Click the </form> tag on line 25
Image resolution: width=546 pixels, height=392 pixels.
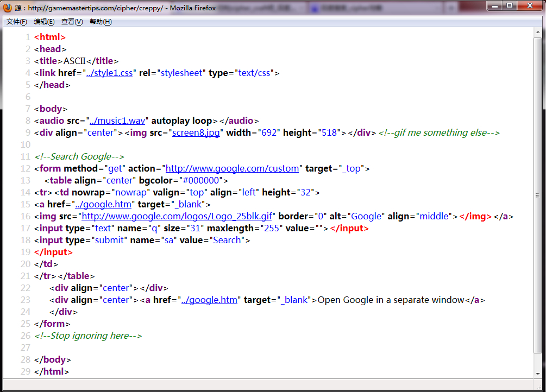coord(52,324)
